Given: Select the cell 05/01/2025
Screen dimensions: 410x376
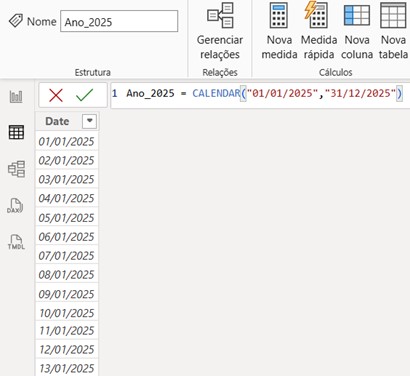Looking at the screenshot, I should 67,218.
